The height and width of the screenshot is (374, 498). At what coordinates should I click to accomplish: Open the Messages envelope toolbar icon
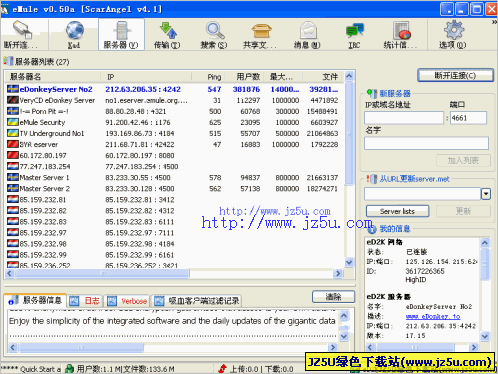click(x=308, y=30)
